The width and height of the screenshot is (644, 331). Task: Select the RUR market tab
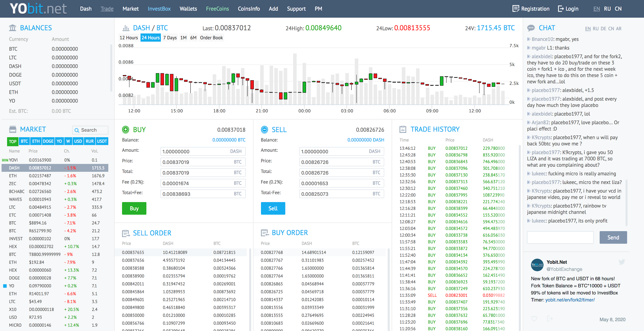pyautogui.click(x=90, y=141)
